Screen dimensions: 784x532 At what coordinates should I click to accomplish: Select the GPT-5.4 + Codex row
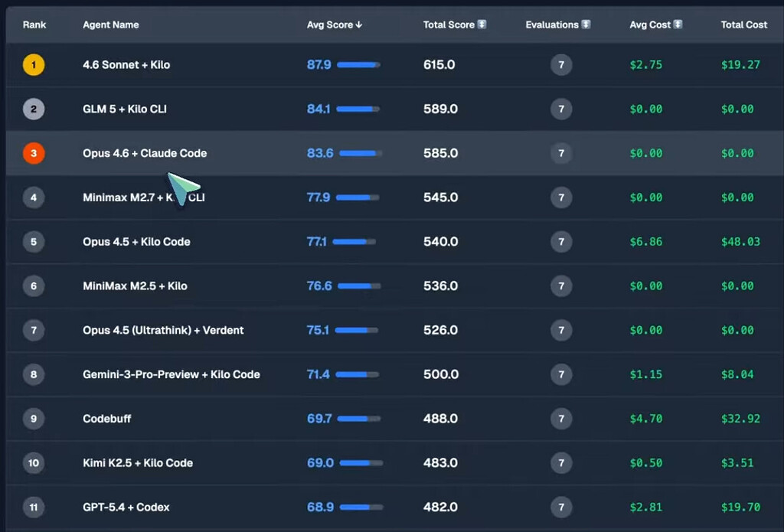click(x=395, y=507)
